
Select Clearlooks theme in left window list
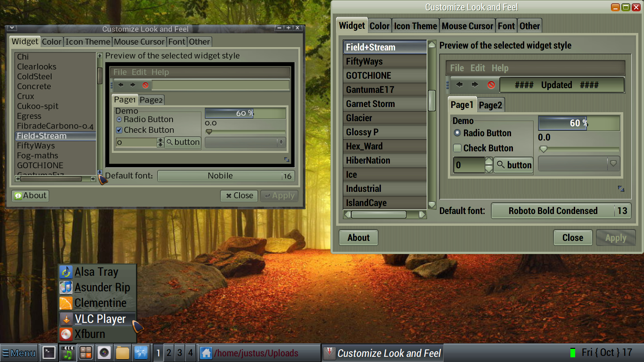click(56, 66)
